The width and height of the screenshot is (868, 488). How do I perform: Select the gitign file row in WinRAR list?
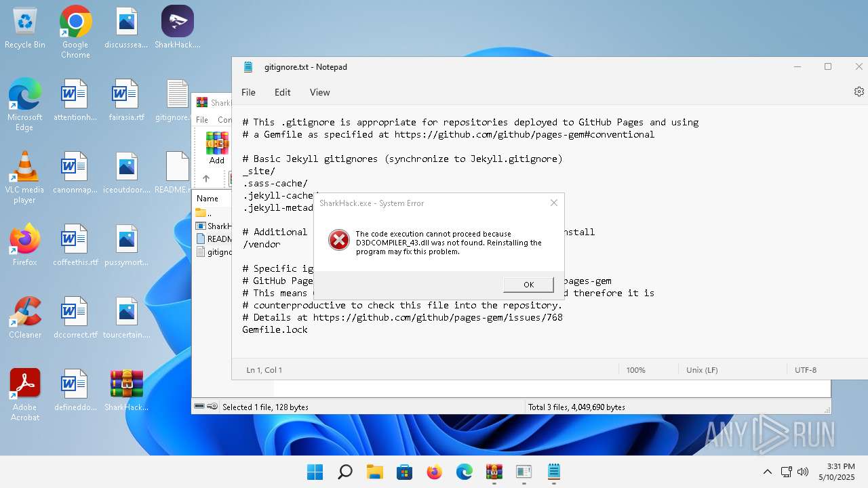click(213, 252)
